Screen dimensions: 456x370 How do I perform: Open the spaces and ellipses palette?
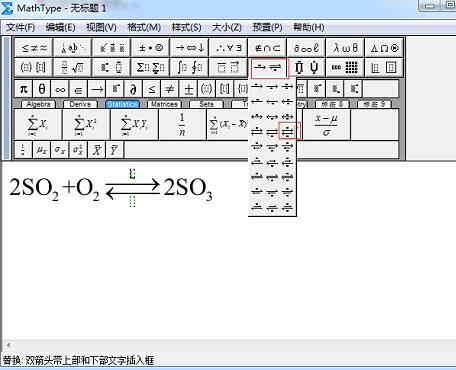tap(73, 48)
